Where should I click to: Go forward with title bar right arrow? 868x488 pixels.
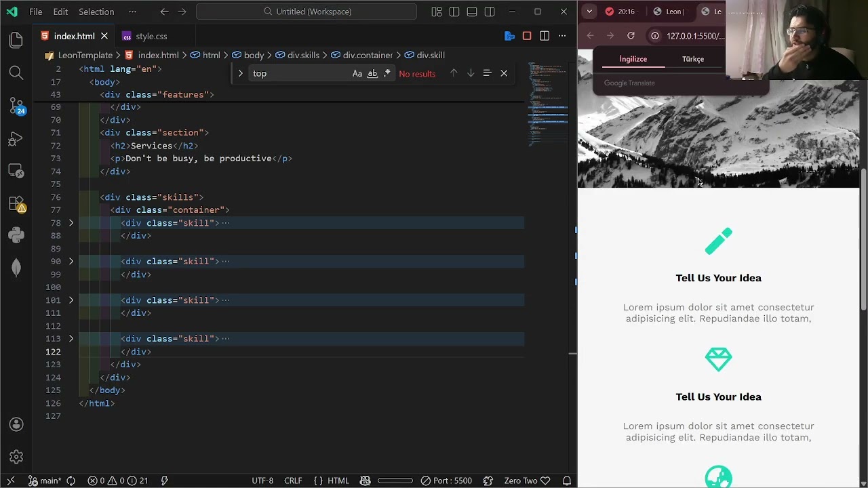tap(182, 12)
